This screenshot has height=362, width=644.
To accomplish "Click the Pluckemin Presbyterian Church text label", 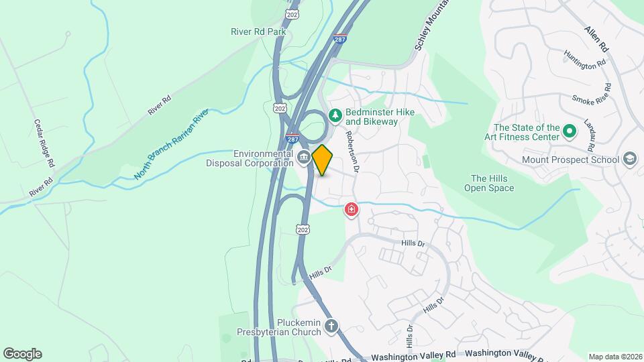I will (x=279, y=328).
